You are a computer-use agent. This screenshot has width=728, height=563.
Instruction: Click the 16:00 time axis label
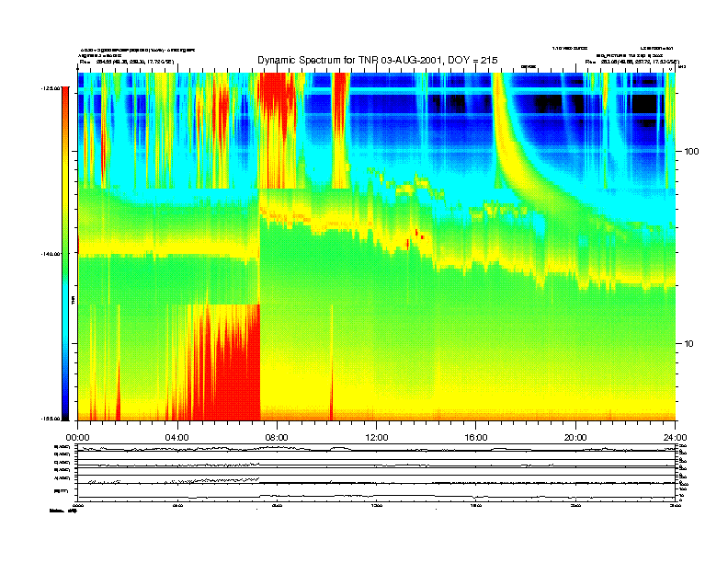[476, 438]
